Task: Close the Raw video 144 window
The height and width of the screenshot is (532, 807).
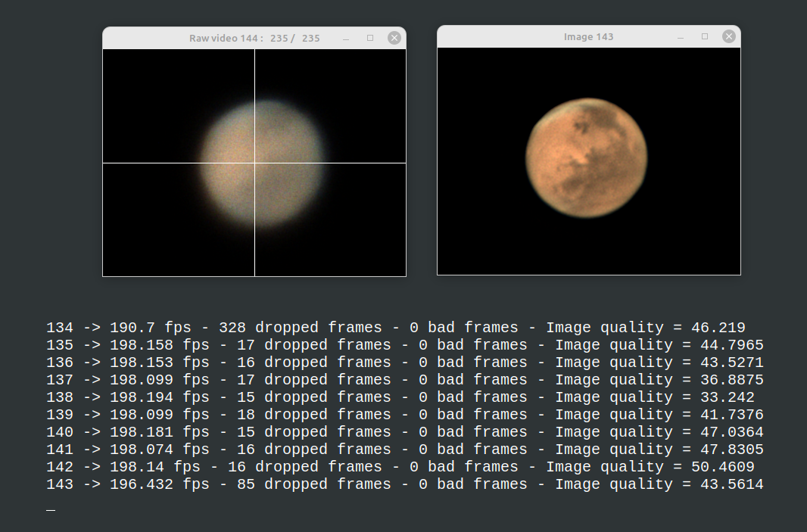Action: click(394, 38)
